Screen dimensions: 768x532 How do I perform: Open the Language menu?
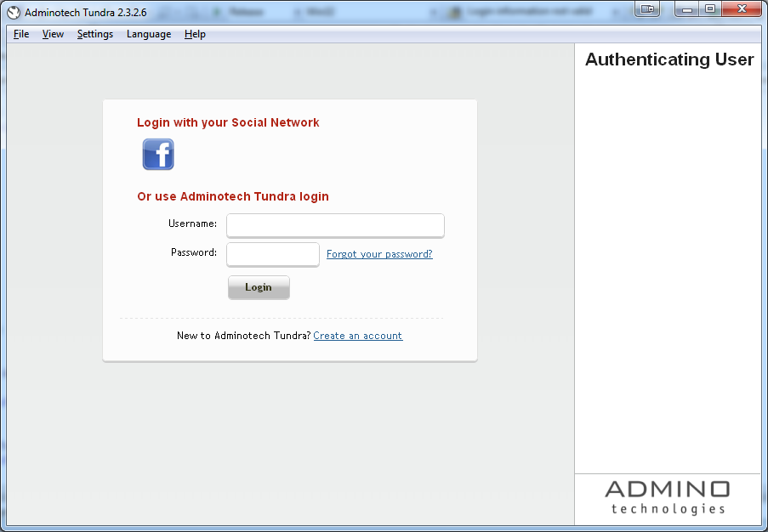(x=149, y=34)
